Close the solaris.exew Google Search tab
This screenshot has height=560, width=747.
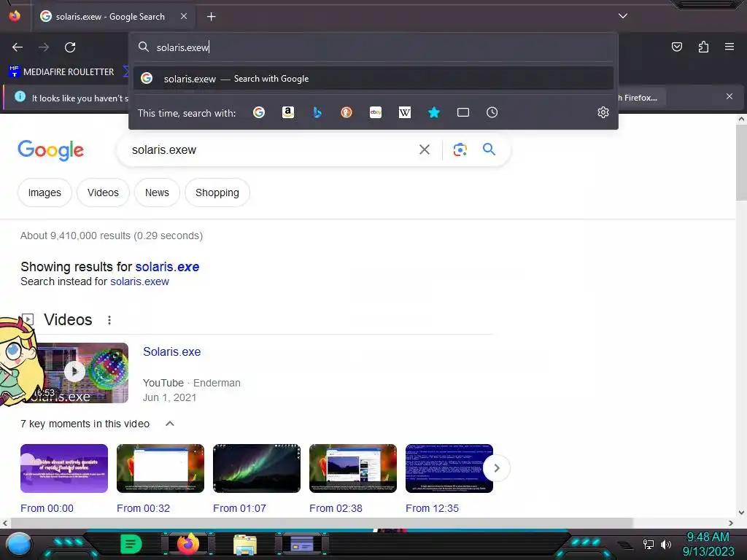coord(184,16)
